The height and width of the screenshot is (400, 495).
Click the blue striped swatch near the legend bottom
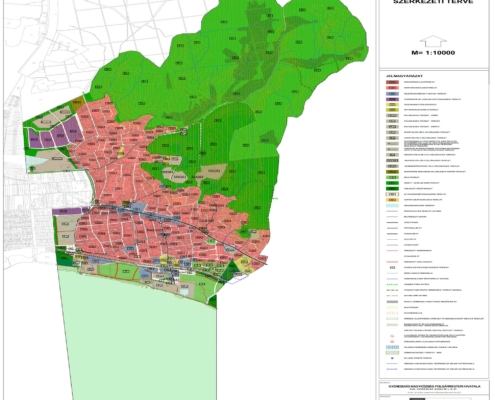click(x=392, y=347)
